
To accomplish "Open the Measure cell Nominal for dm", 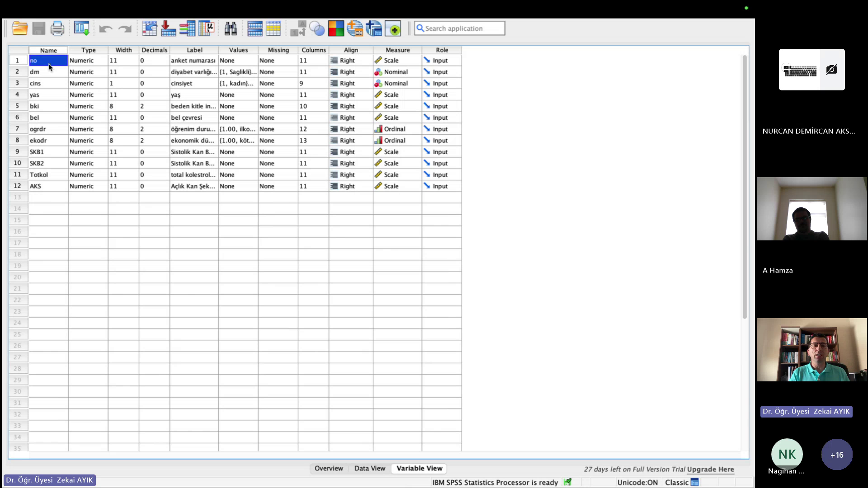I will pos(397,72).
